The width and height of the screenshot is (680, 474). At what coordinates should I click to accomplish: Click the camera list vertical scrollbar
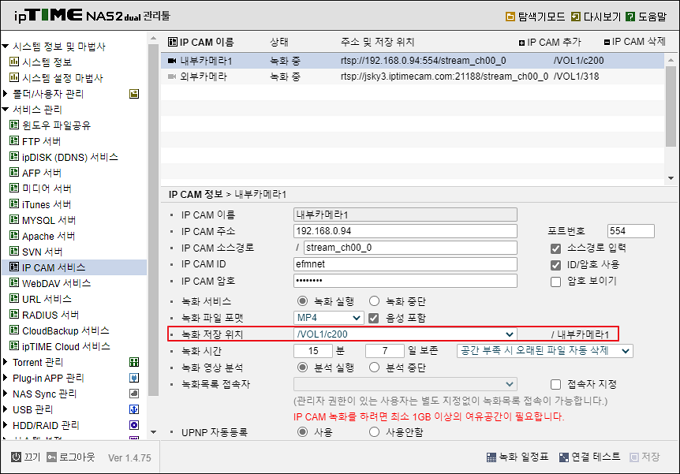[x=670, y=106]
